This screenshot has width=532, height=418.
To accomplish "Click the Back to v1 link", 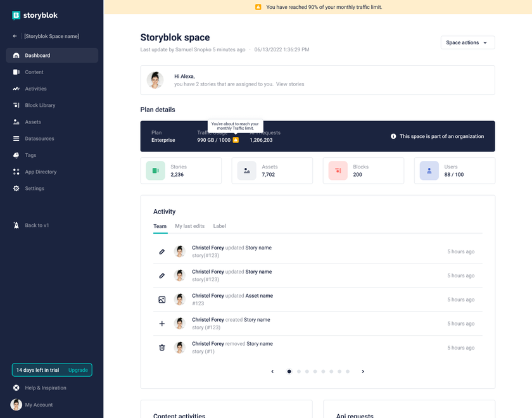I will tap(37, 225).
